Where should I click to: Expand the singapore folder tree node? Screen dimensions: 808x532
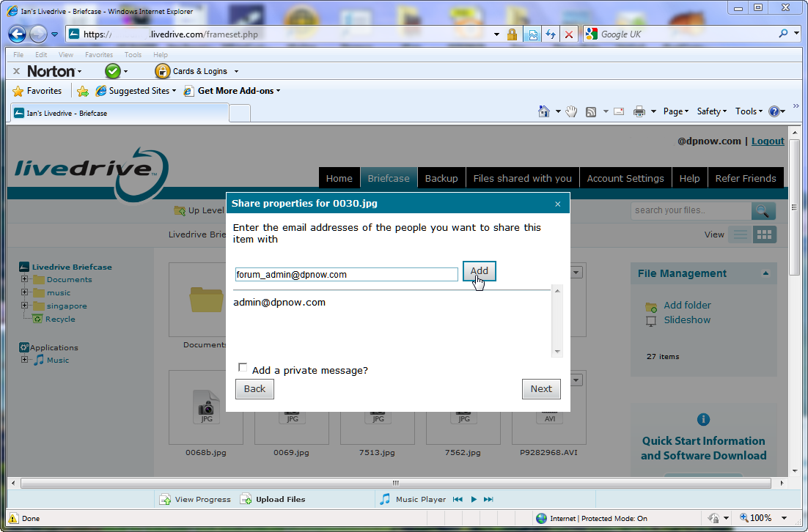click(25, 306)
